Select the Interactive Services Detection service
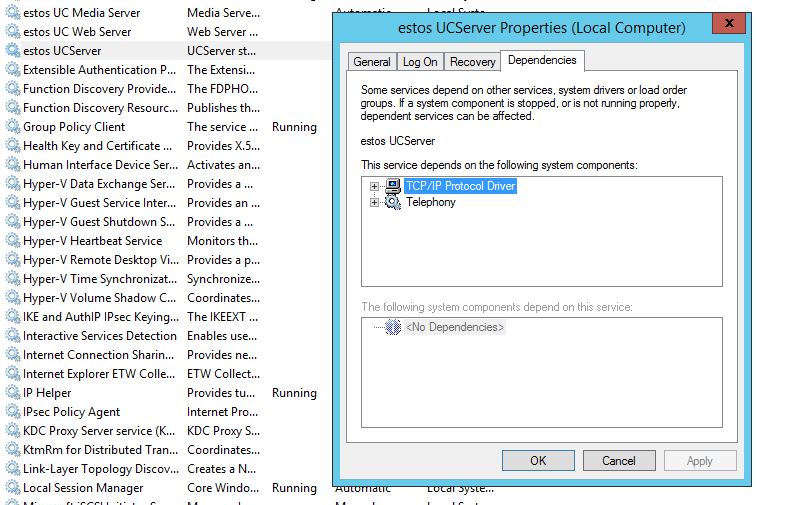The width and height of the screenshot is (785, 505). [x=100, y=336]
